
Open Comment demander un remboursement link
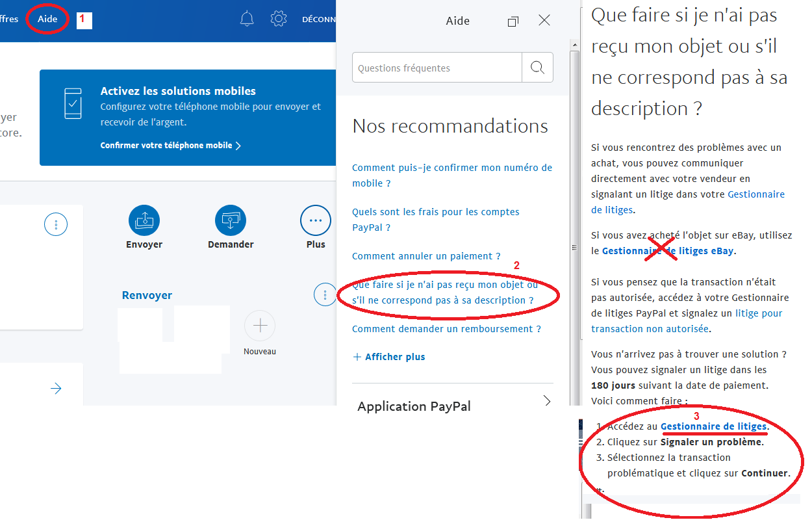(446, 329)
